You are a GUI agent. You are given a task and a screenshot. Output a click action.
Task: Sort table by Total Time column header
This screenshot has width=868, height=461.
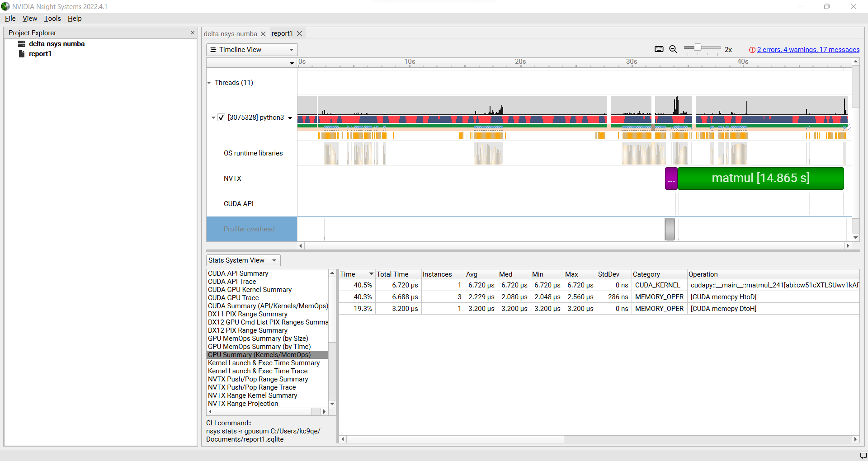[x=392, y=274]
